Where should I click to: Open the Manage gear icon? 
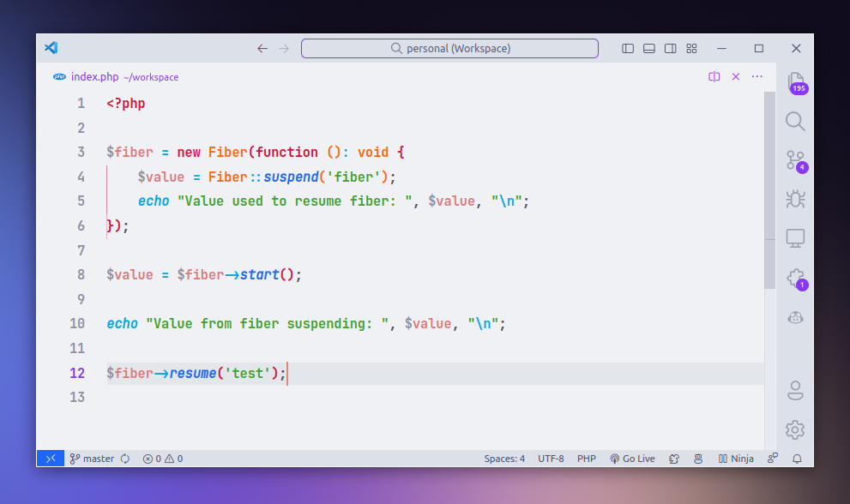click(795, 429)
